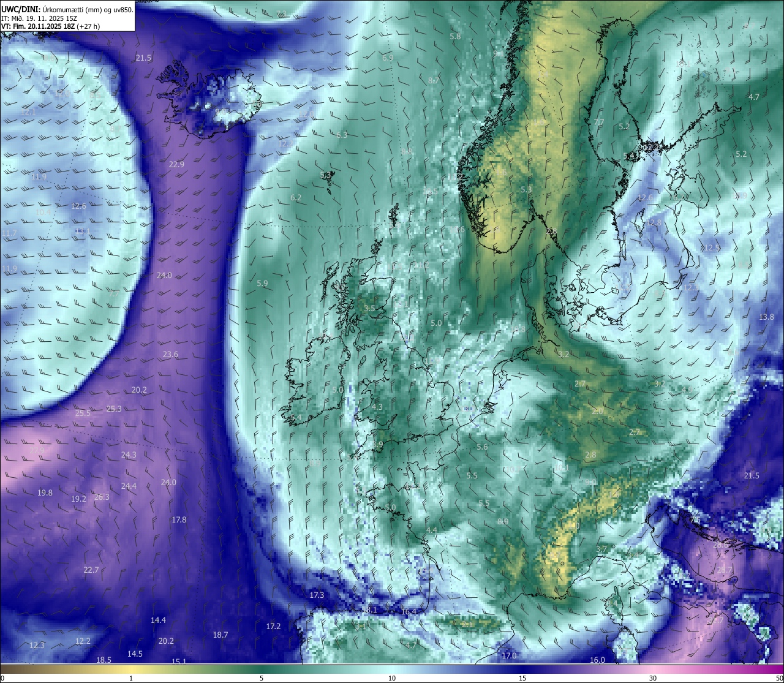Click the 16.4 precipitation value
Image resolution: width=784 pixels, height=683 pixels.
coord(409,612)
